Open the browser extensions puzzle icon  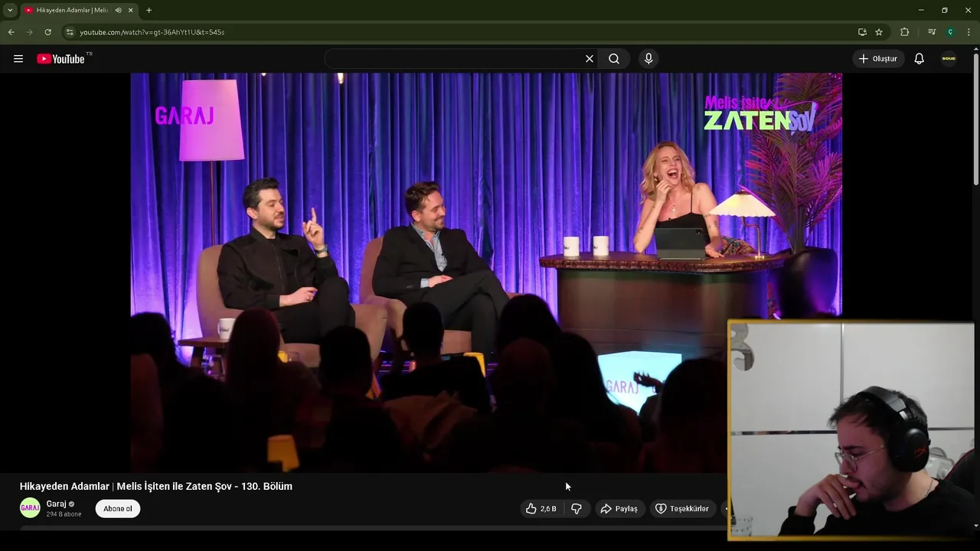[x=905, y=32]
